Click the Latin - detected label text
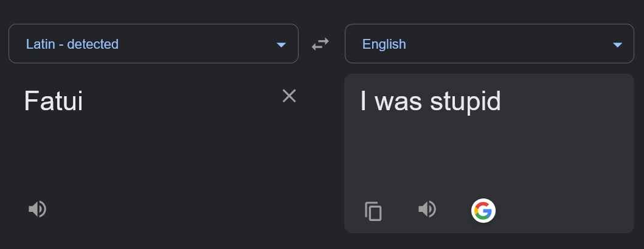 pyautogui.click(x=72, y=44)
